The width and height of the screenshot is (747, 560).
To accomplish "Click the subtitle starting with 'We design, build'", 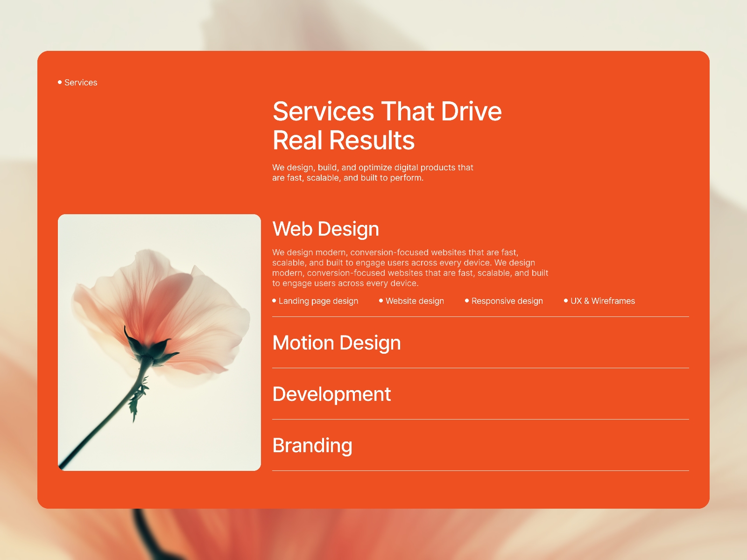I will 373,173.
